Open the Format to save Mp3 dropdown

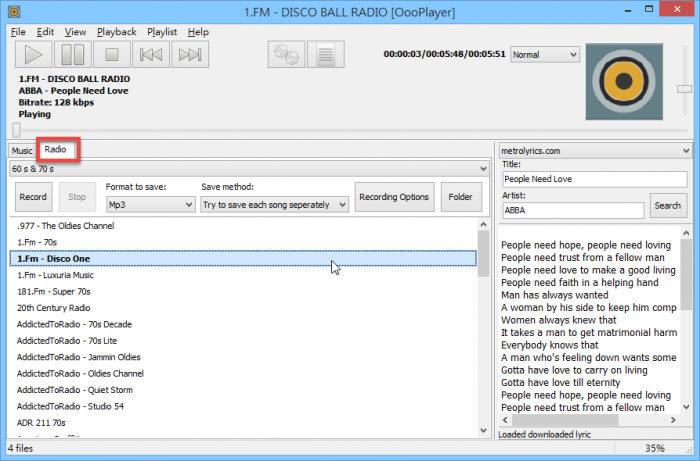coord(150,204)
